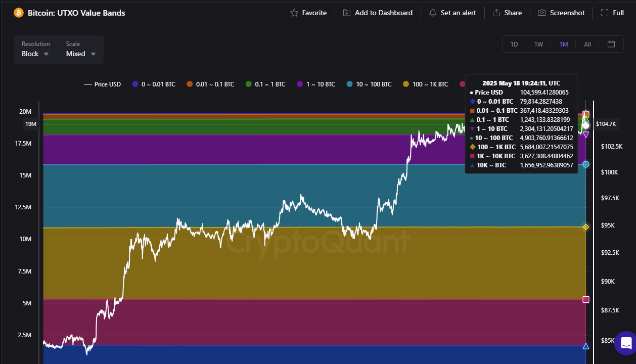Screen dimensions: 636x364
Task: Click the Add to Dashboard icon
Action: (346, 12)
